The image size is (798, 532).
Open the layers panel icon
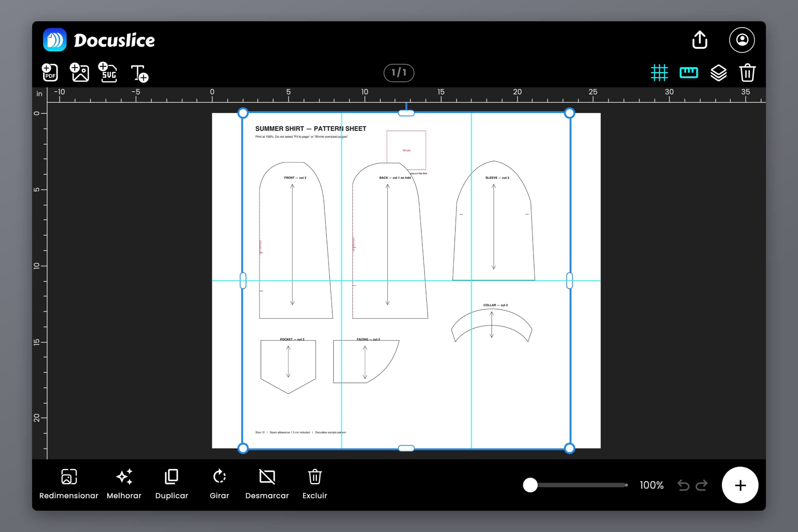click(x=719, y=73)
